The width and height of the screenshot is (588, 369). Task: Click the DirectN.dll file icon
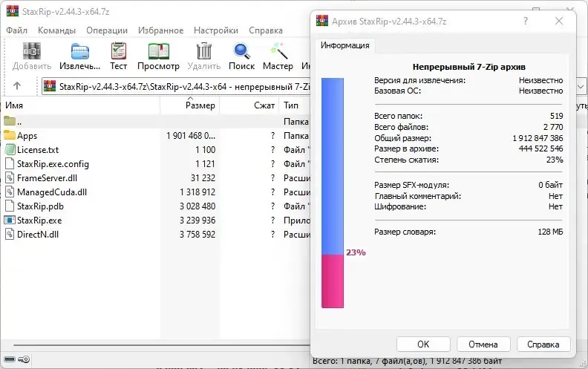[10, 235]
